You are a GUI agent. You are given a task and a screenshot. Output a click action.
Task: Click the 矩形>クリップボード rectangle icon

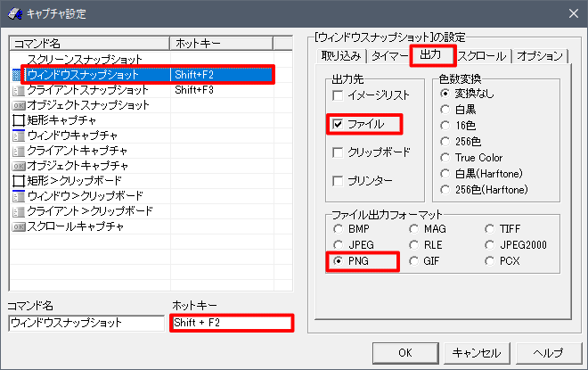click(x=18, y=181)
